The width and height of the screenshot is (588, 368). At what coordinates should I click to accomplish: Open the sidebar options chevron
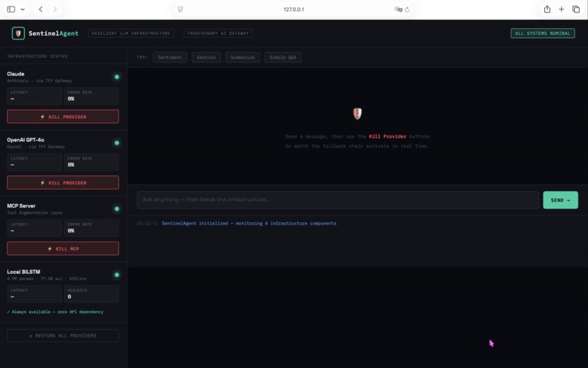pos(23,9)
